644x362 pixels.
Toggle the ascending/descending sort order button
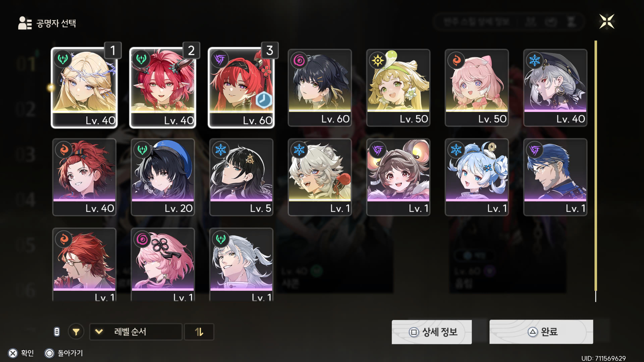(x=199, y=332)
